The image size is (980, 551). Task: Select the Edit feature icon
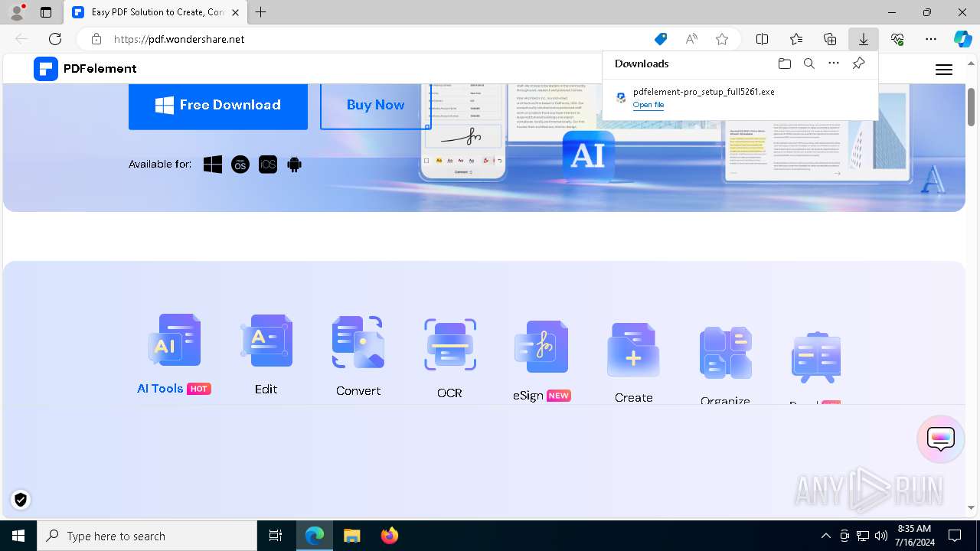tap(266, 341)
